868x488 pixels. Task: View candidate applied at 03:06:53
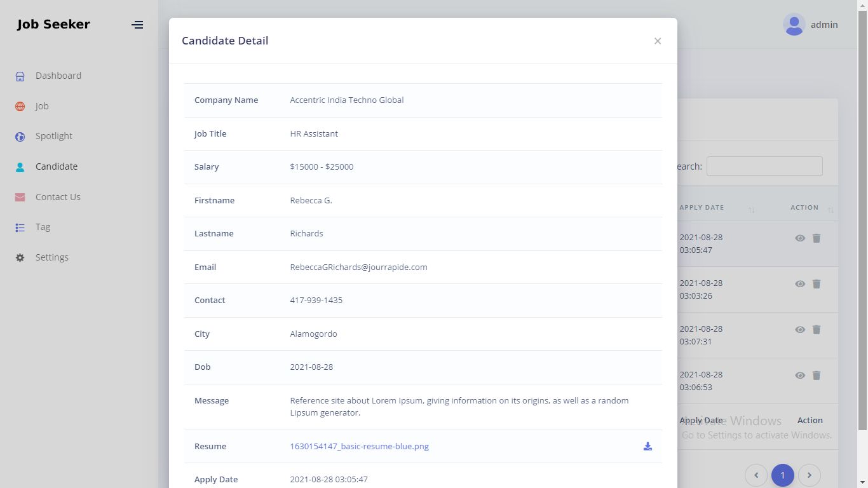[x=800, y=376]
